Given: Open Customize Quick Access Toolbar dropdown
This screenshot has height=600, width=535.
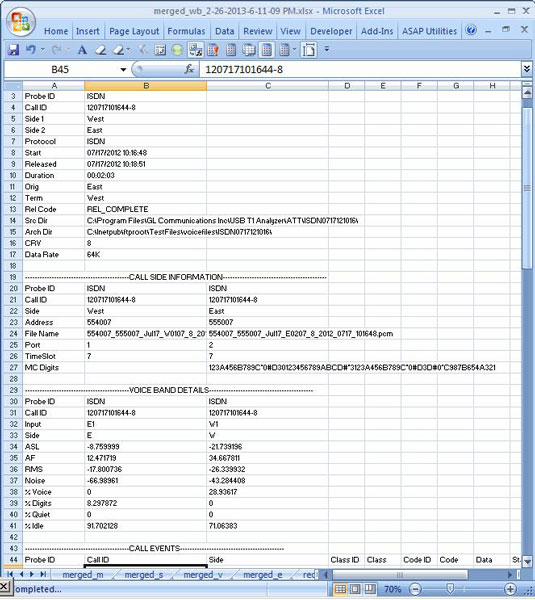Looking at the screenshot, I should pos(327,49).
